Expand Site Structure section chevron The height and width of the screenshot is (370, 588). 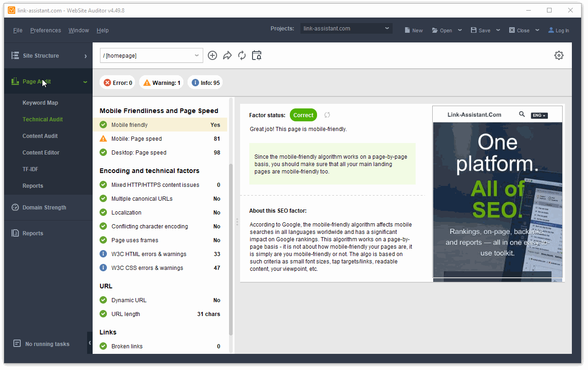[85, 56]
